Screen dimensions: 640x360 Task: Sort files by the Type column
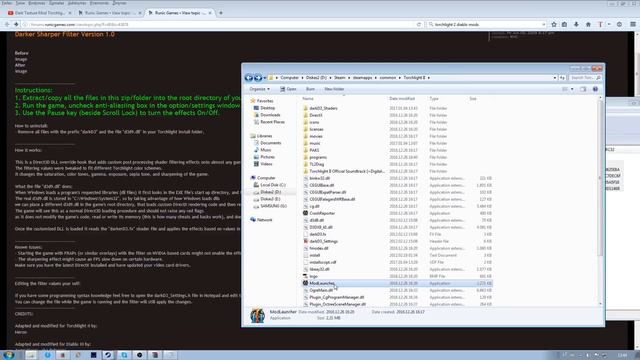tap(433, 99)
